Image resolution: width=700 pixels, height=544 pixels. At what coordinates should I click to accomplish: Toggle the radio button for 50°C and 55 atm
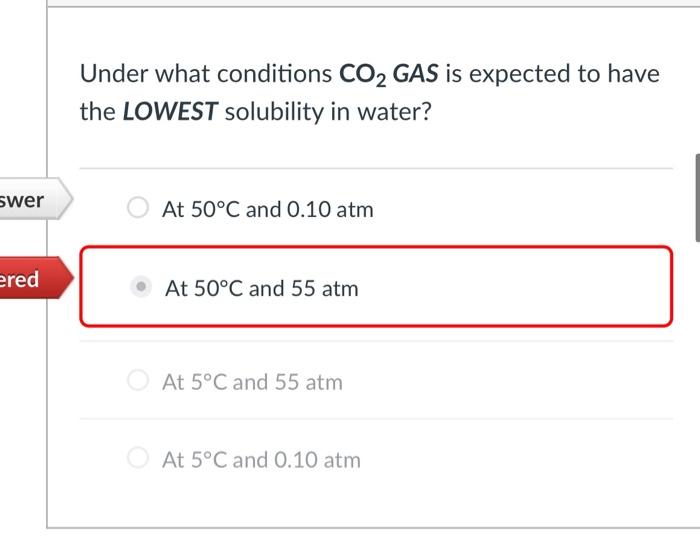(141, 288)
